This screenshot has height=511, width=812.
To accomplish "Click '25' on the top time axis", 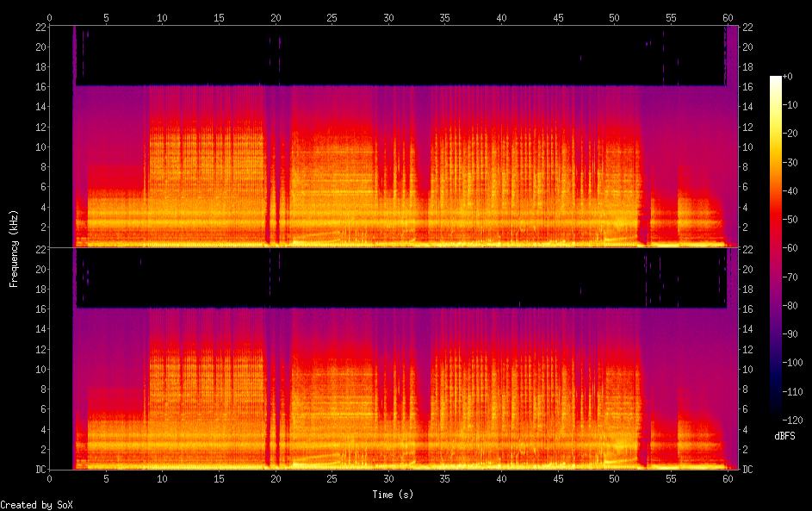I will (332, 17).
